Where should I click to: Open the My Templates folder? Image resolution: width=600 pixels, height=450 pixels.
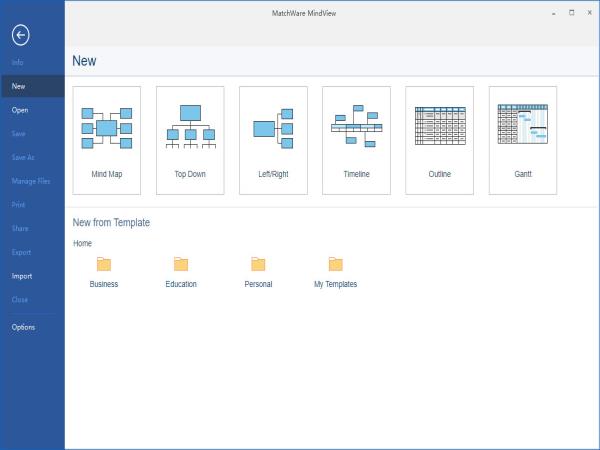[x=336, y=272]
